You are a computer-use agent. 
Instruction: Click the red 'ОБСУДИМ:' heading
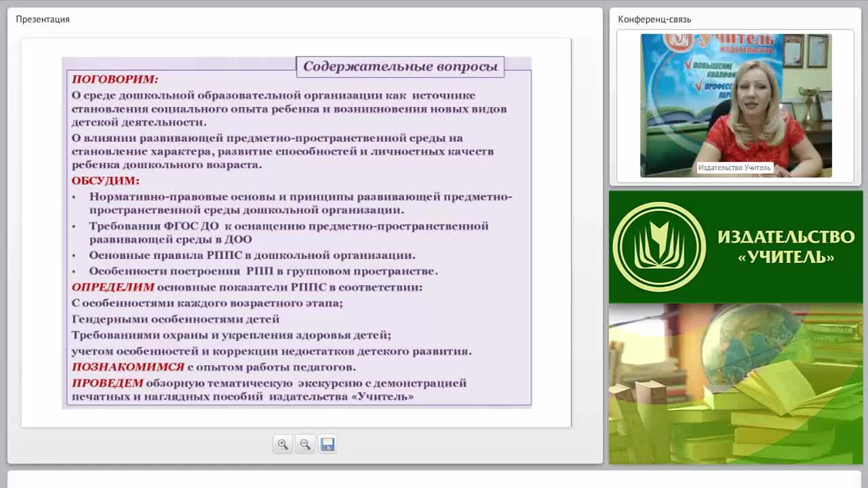[106, 181]
